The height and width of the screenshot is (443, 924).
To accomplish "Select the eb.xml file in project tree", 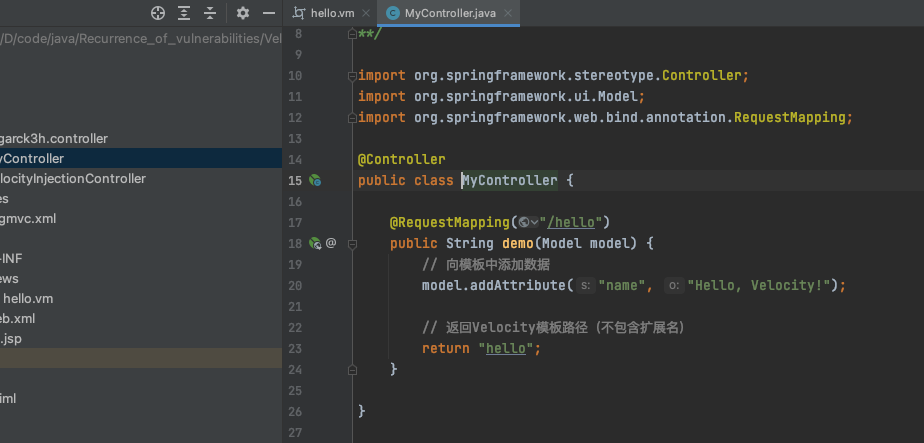I will 17,319.
